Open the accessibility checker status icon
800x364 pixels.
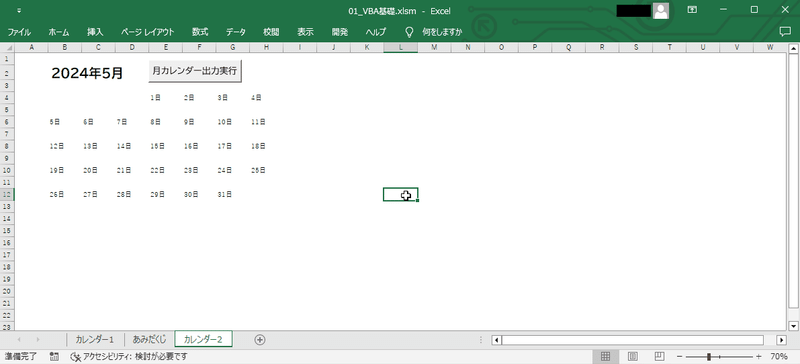(75, 356)
